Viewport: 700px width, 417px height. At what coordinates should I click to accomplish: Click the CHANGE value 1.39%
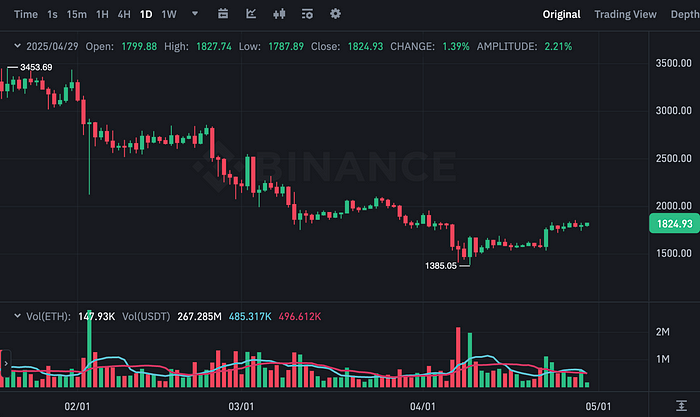coord(456,46)
